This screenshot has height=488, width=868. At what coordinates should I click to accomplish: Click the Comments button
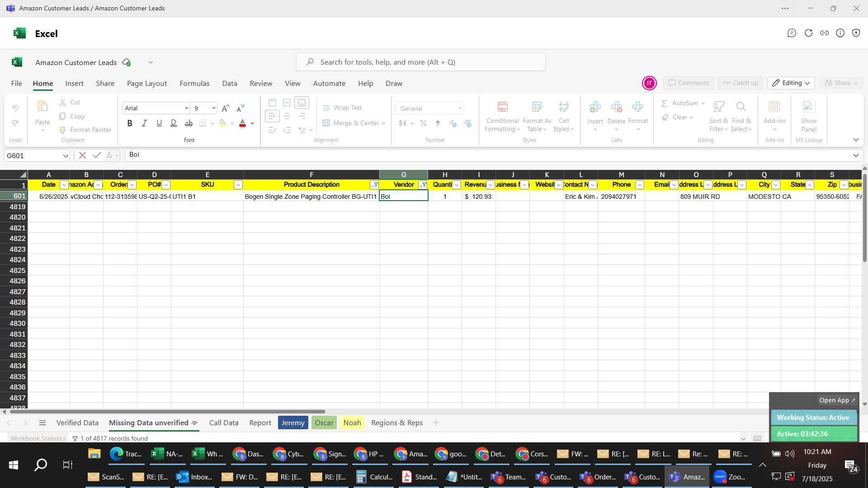point(689,83)
